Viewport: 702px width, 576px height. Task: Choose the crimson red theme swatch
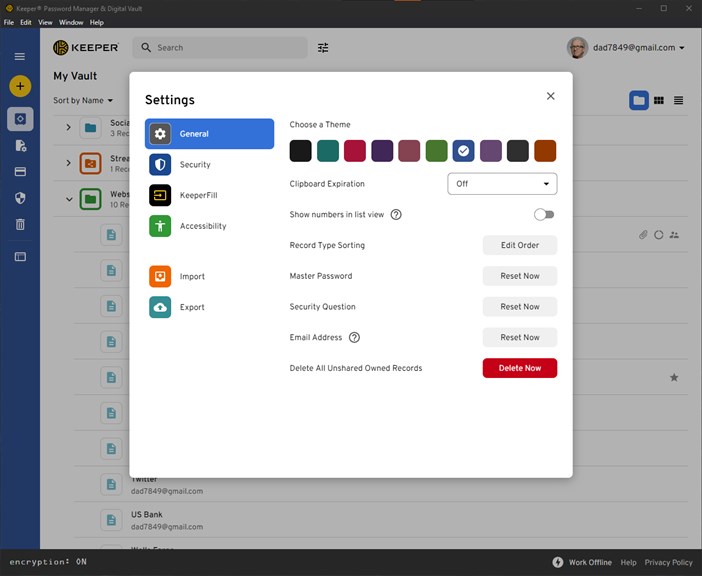pyautogui.click(x=355, y=150)
